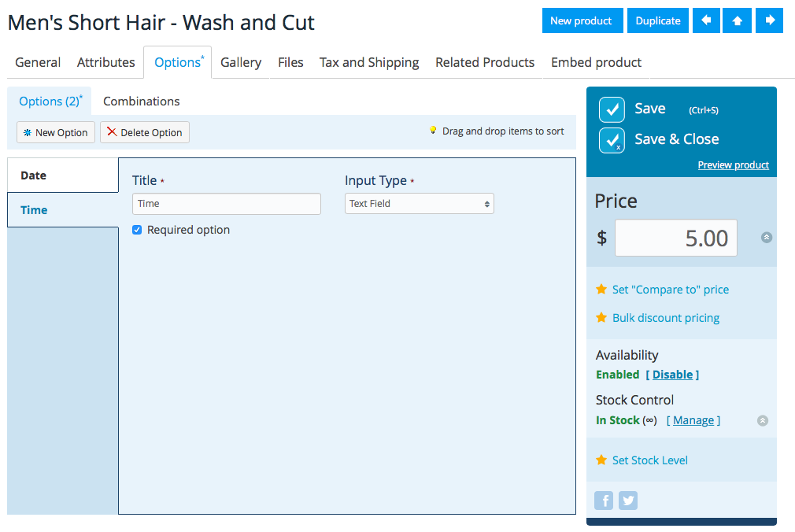The height and width of the screenshot is (532, 795).
Task: Click the Disable availability link
Action: tap(672, 375)
